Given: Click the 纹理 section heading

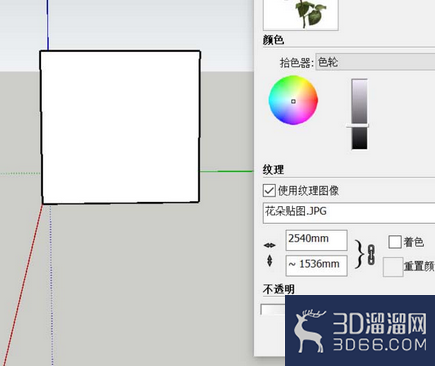Looking at the screenshot, I should click(x=273, y=170).
